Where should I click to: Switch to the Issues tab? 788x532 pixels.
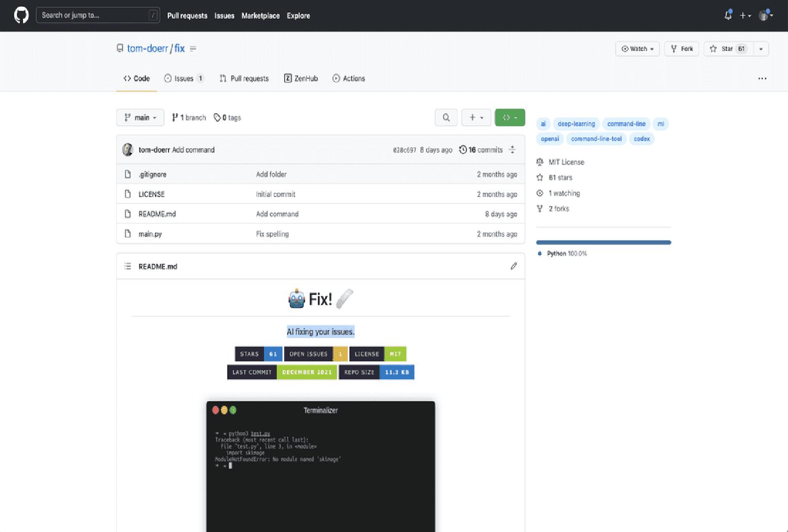coord(184,78)
